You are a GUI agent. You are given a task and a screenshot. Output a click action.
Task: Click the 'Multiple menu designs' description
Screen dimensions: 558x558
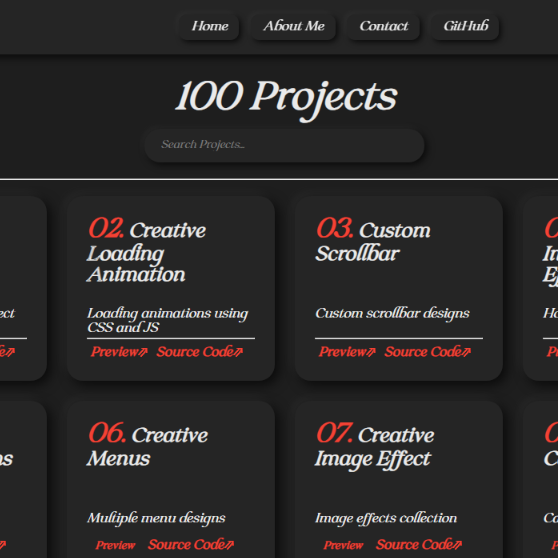tap(156, 518)
